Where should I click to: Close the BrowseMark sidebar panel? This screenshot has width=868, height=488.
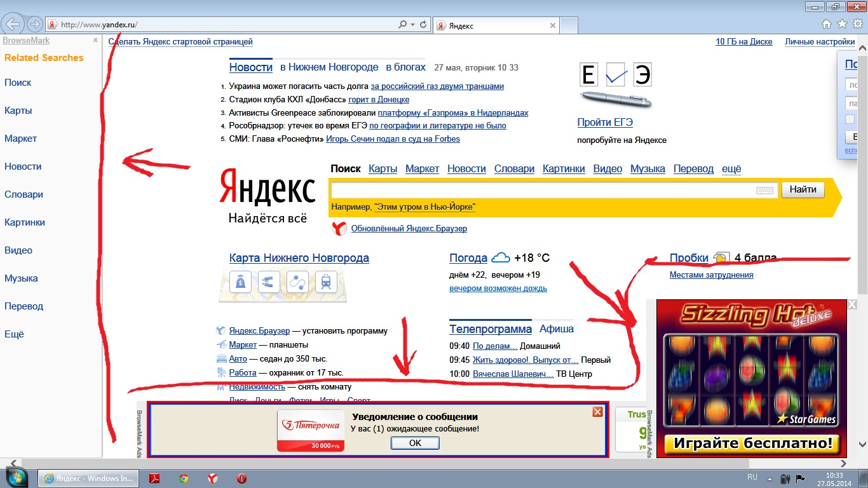click(x=95, y=40)
